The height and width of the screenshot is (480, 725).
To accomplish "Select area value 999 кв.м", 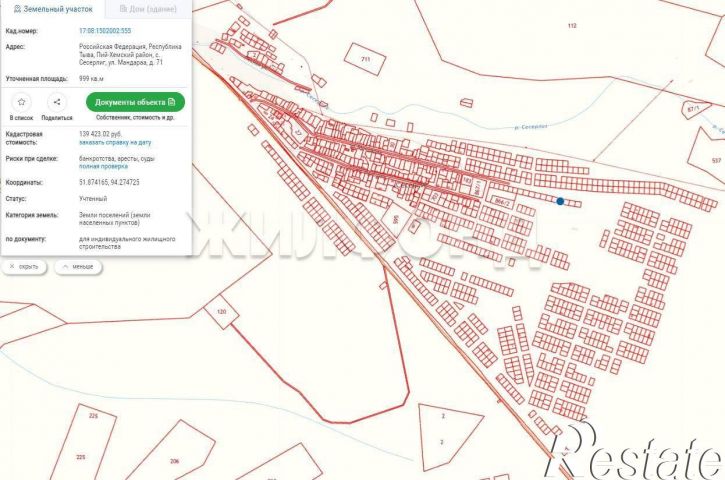I will point(91,79).
